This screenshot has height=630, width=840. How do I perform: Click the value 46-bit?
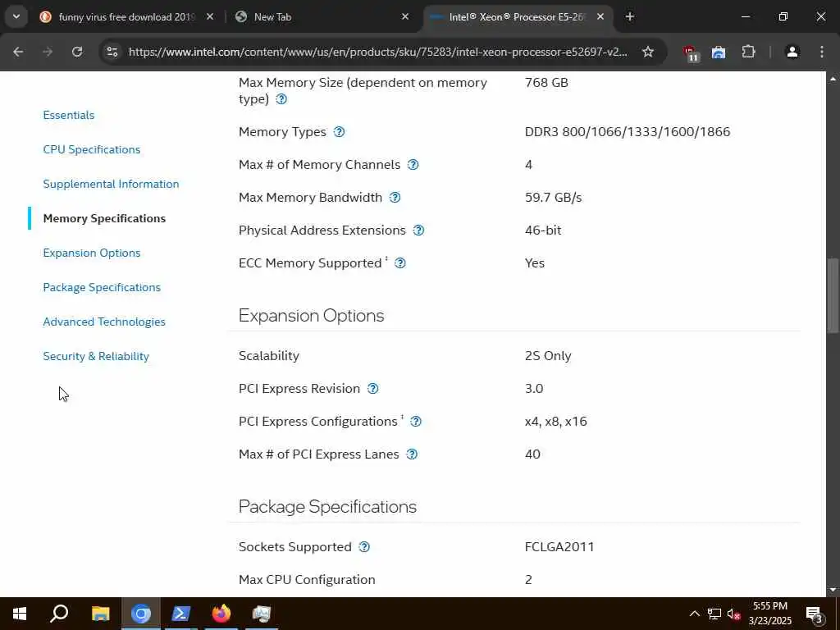543,231
